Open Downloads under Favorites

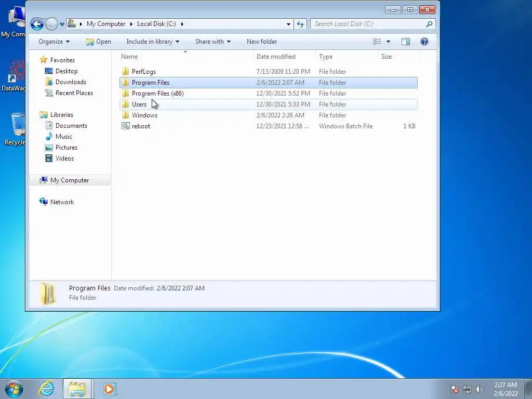tap(71, 82)
